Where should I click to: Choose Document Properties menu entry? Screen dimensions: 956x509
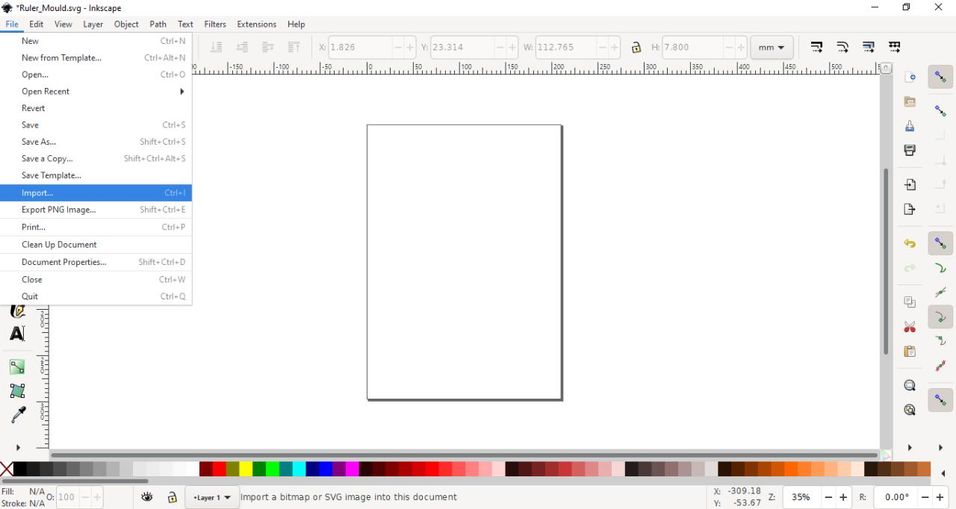tap(96, 262)
